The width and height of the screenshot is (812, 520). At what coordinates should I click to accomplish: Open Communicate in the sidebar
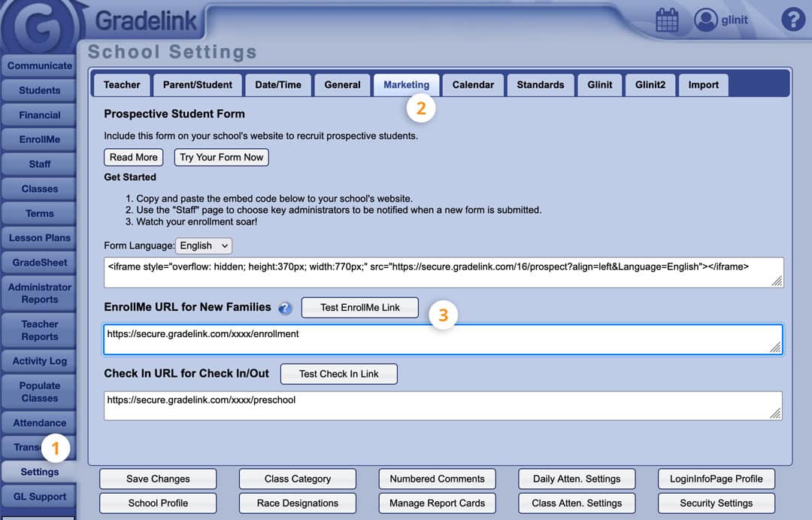point(39,65)
